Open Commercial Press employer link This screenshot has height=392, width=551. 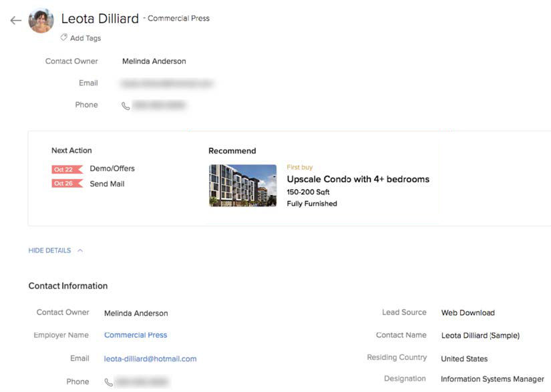click(x=136, y=335)
